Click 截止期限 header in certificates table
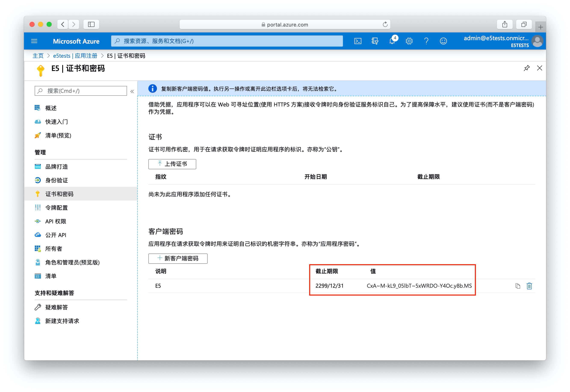The height and width of the screenshot is (392, 570). coord(428,177)
